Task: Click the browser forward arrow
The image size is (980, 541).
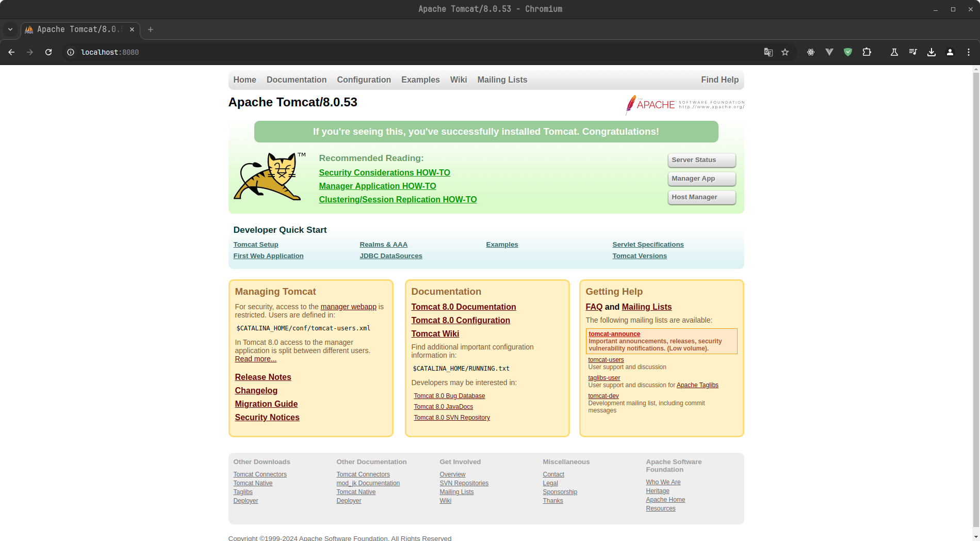Action: coord(30,52)
